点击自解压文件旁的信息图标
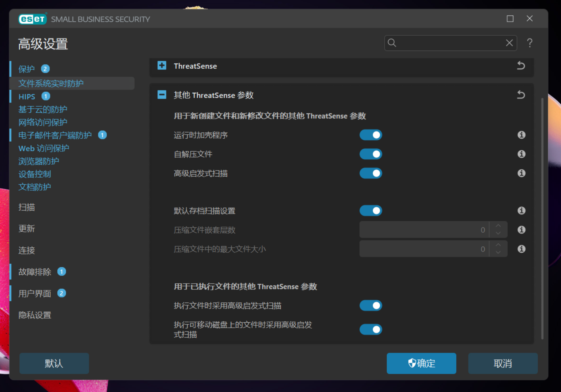The height and width of the screenshot is (392, 561). point(521,154)
